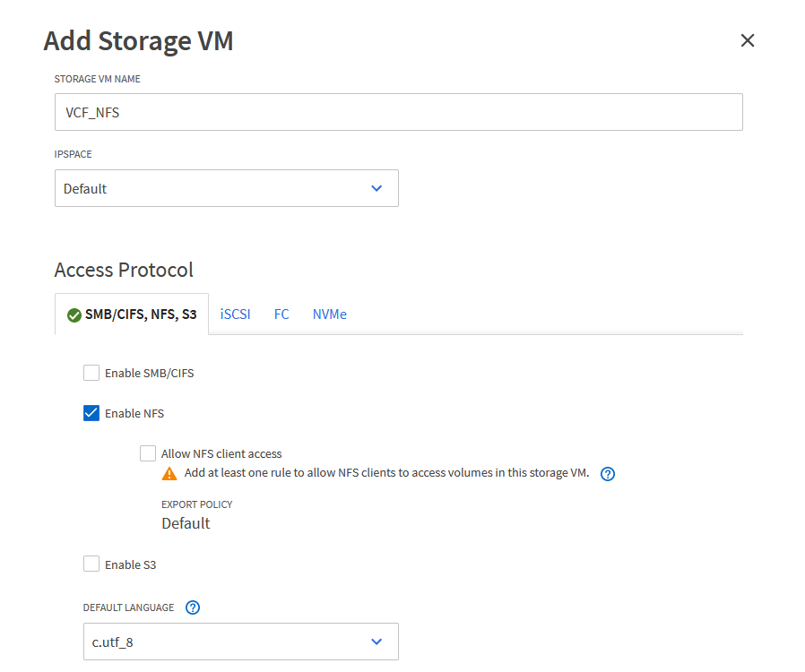Click the orange warning triangle icon
Viewport: 805px width, 672px height.
pyautogui.click(x=169, y=474)
